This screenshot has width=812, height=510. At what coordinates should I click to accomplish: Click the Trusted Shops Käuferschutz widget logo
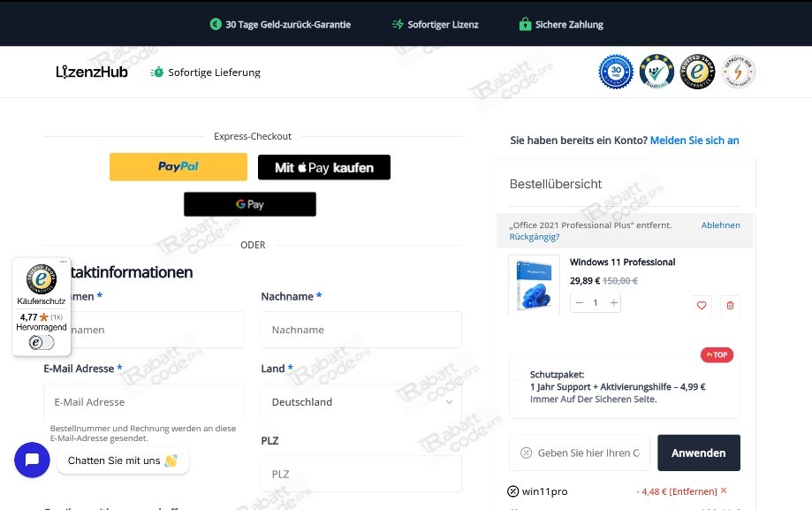42,278
